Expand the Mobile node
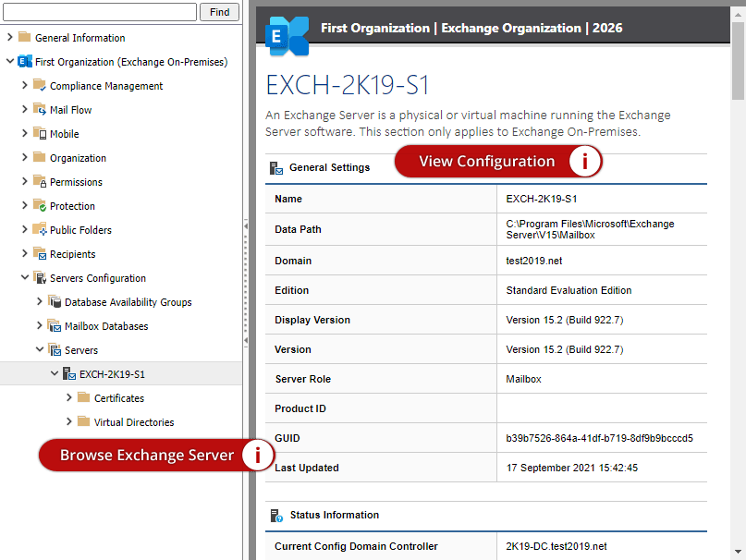Viewport: 746px width, 560px height. pos(25,133)
